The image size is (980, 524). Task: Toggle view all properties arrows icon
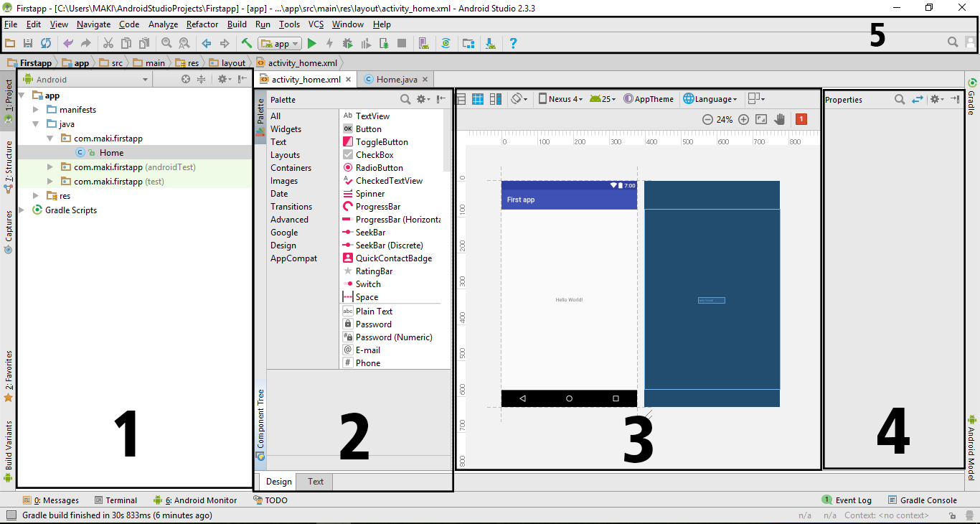pyautogui.click(x=918, y=100)
